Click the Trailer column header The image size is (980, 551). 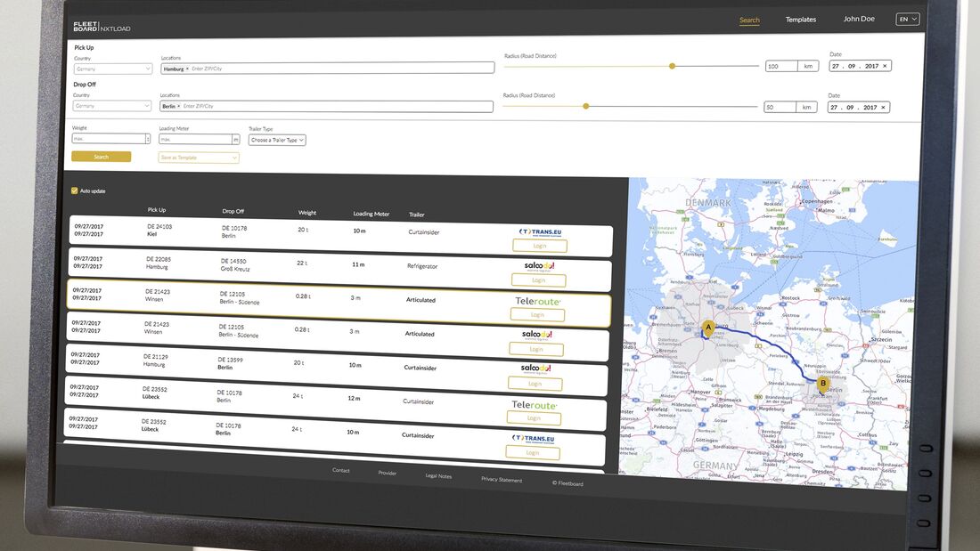(416, 215)
